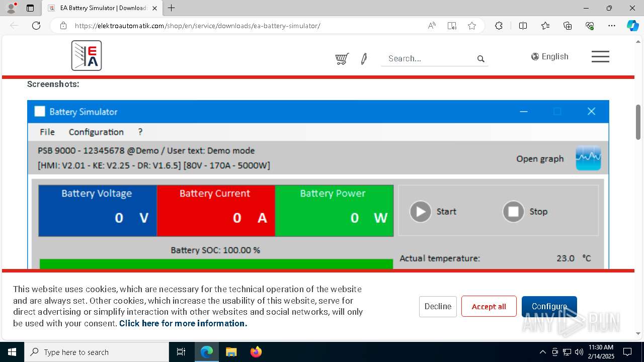Viewport: 644px width, 362px height.
Task: Open Task View on taskbar
Action: coord(181,352)
